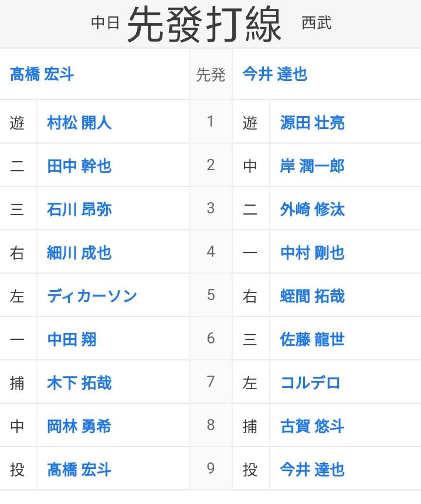View 中村 剛也 player profile
The height and width of the screenshot is (504, 421).
tap(313, 253)
